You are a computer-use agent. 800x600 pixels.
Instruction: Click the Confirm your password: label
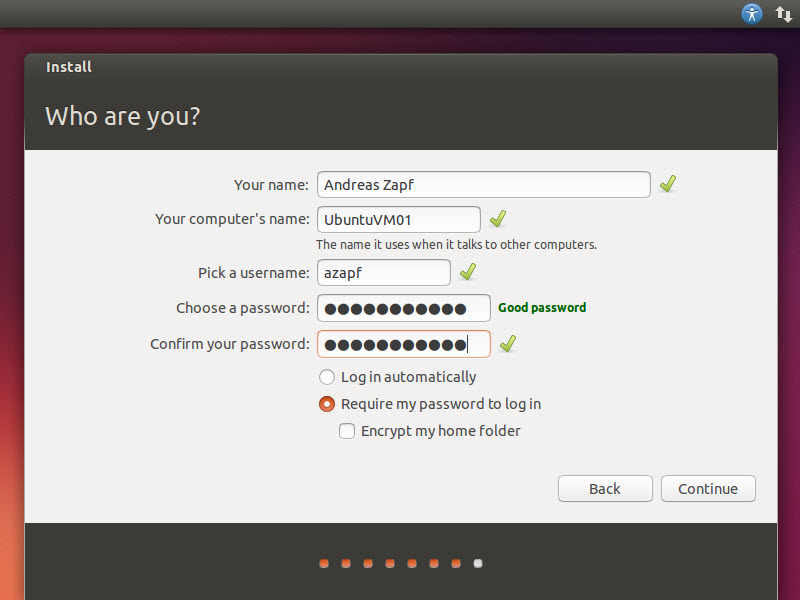click(230, 344)
